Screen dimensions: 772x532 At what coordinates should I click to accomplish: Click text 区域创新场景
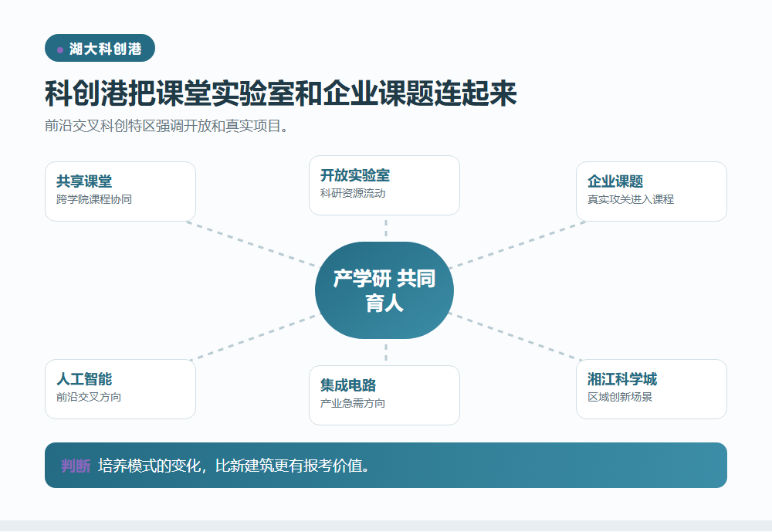point(619,397)
